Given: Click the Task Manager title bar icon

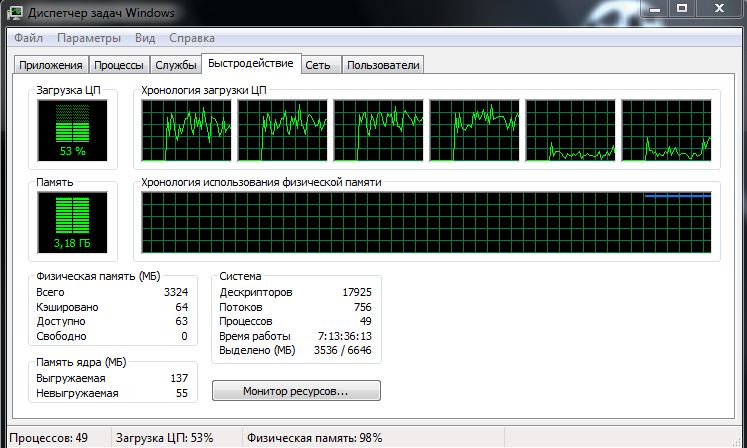Looking at the screenshot, I should pos(15,12).
